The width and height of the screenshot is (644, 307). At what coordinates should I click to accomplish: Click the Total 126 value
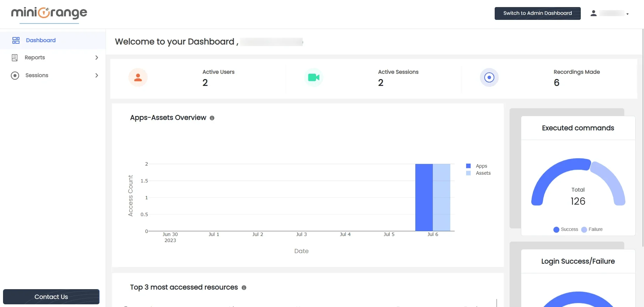pyautogui.click(x=578, y=201)
